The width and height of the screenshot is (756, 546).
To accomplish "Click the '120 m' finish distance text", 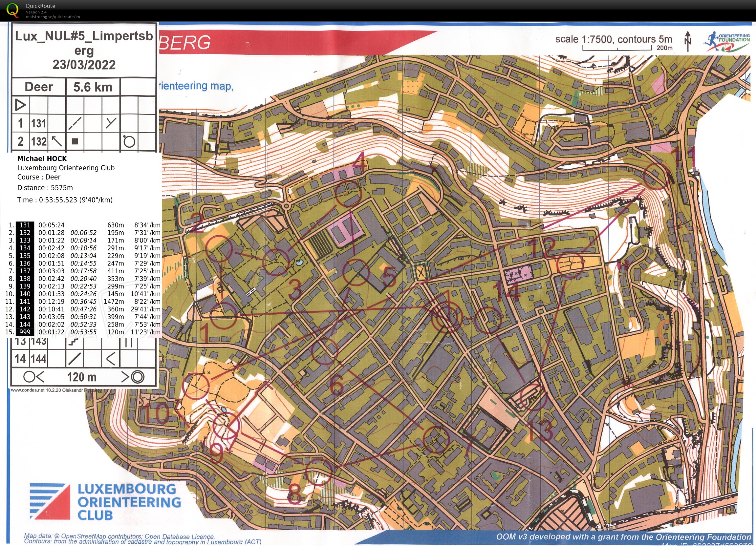I will pos(82,377).
